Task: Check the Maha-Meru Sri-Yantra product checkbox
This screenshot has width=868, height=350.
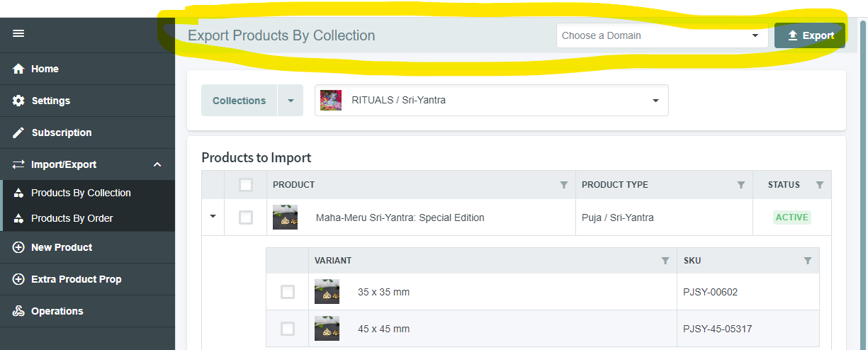Action: pyautogui.click(x=246, y=218)
